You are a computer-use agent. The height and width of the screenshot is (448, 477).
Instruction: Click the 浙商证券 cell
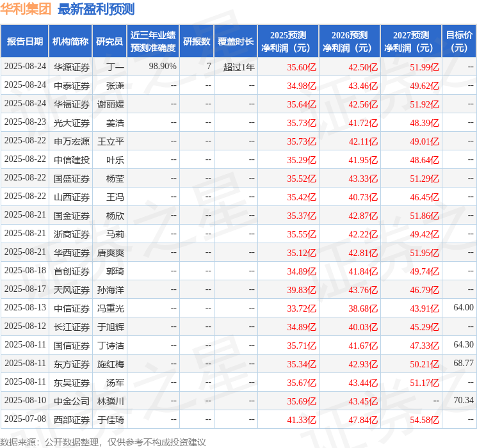pos(72,234)
